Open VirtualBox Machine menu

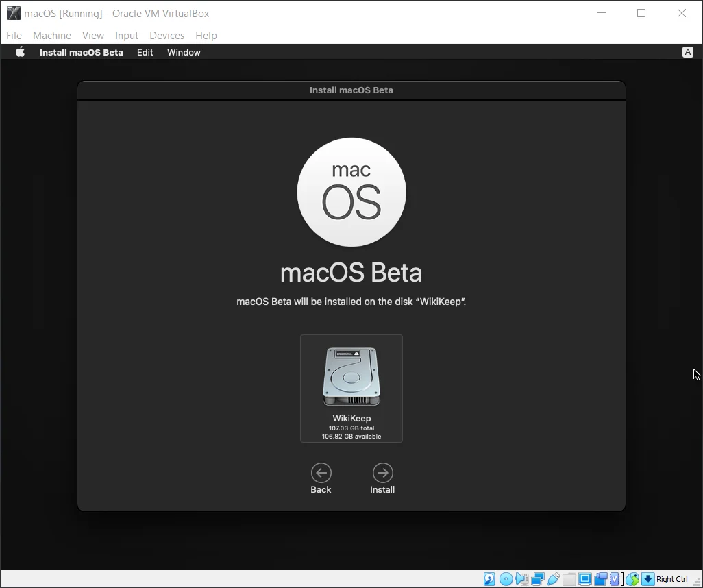coord(52,36)
